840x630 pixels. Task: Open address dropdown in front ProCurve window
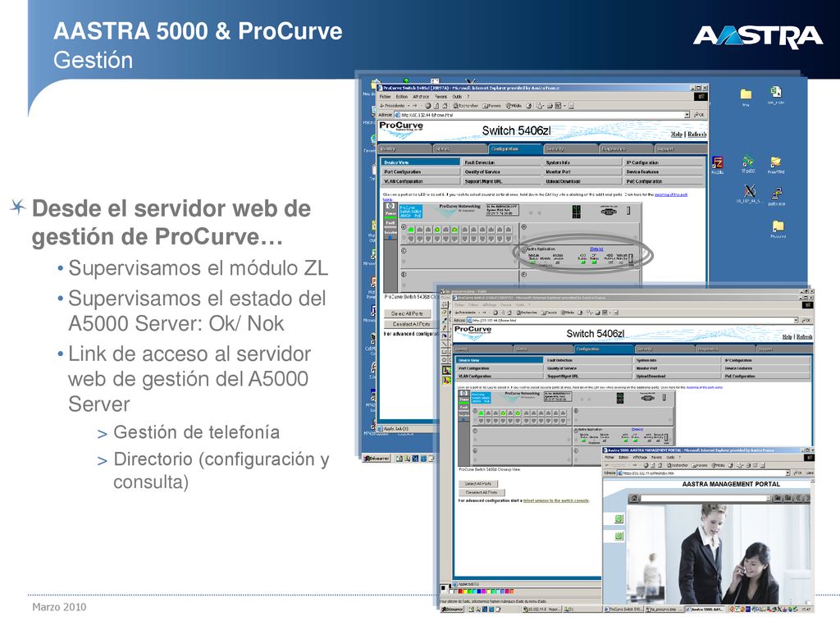[796, 321]
